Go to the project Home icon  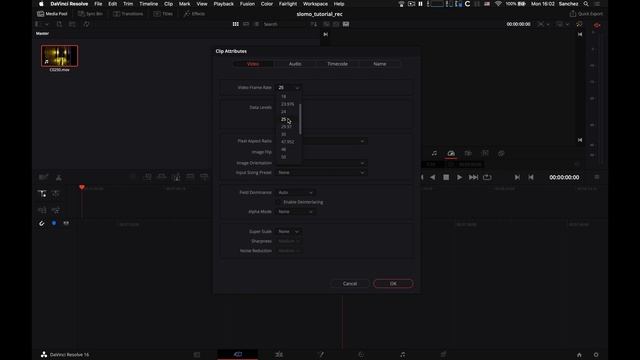(x=579, y=355)
